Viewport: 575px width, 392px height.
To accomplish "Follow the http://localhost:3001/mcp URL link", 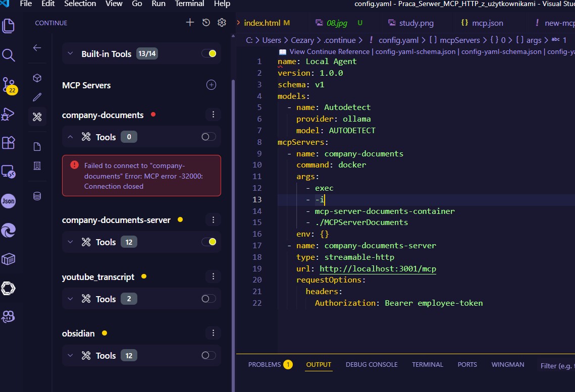I will tap(378, 268).
